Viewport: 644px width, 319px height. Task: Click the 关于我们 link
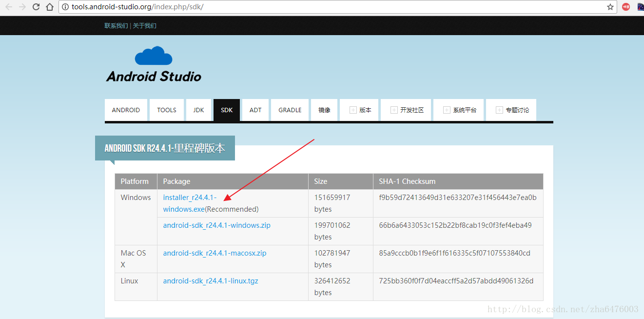[x=145, y=26]
